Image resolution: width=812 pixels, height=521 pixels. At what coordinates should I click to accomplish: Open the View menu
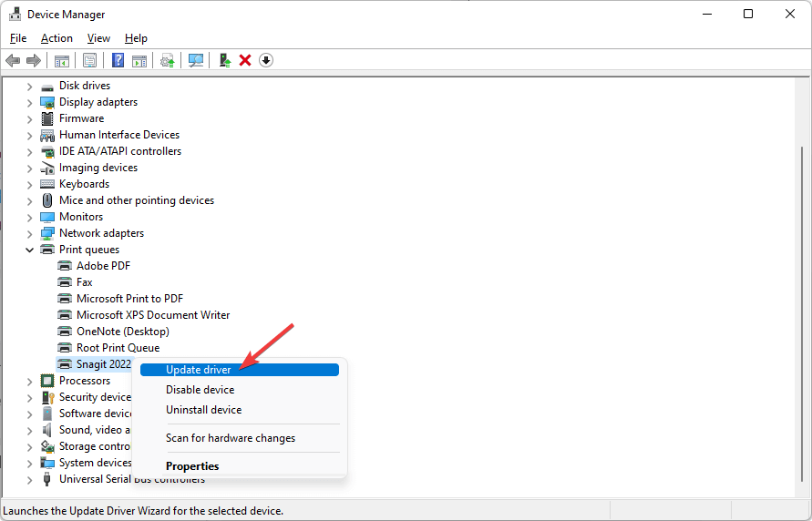(98, 38)
